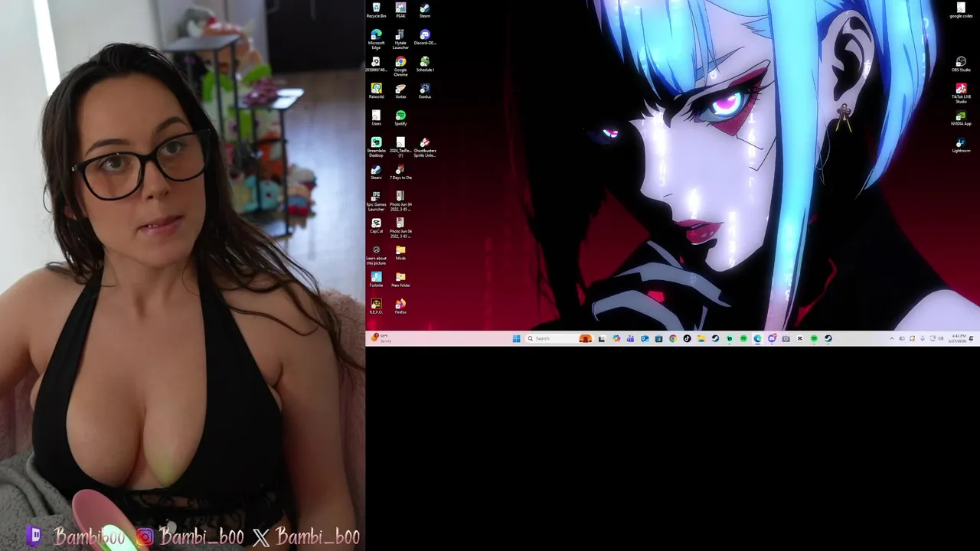Open Spotify desktop shortcut
This screenshot has width=980, height=551.
click(x=400, y=118)
